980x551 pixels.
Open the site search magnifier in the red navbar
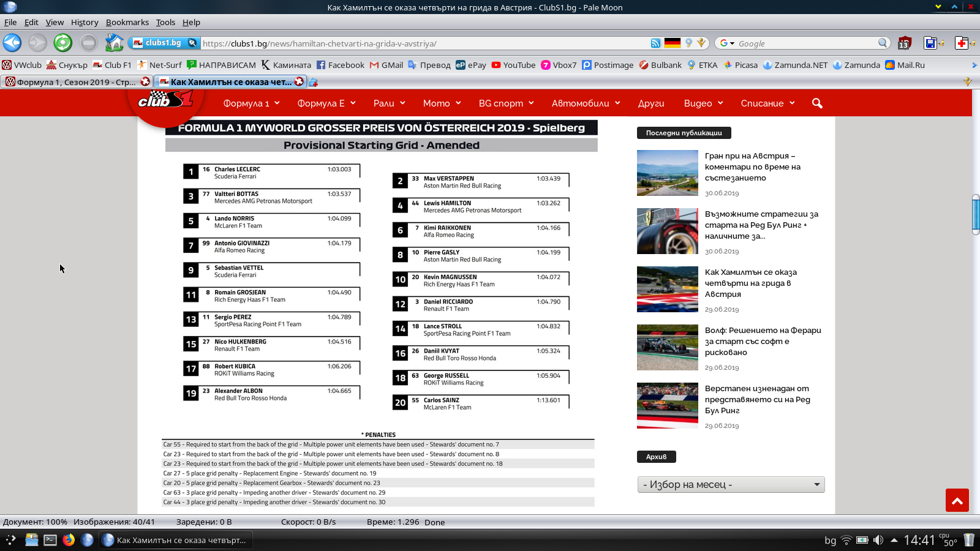click(817, 103)
